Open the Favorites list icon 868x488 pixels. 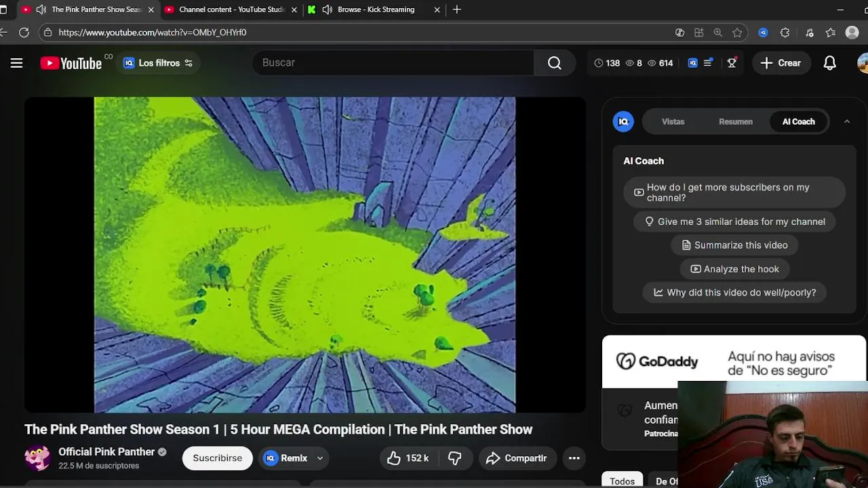pyautogui.click(x=831, y=32)
